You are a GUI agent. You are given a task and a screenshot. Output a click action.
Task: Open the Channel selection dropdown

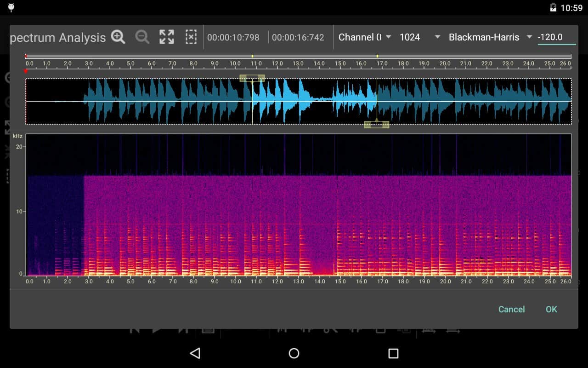click(x=365, y=37)
